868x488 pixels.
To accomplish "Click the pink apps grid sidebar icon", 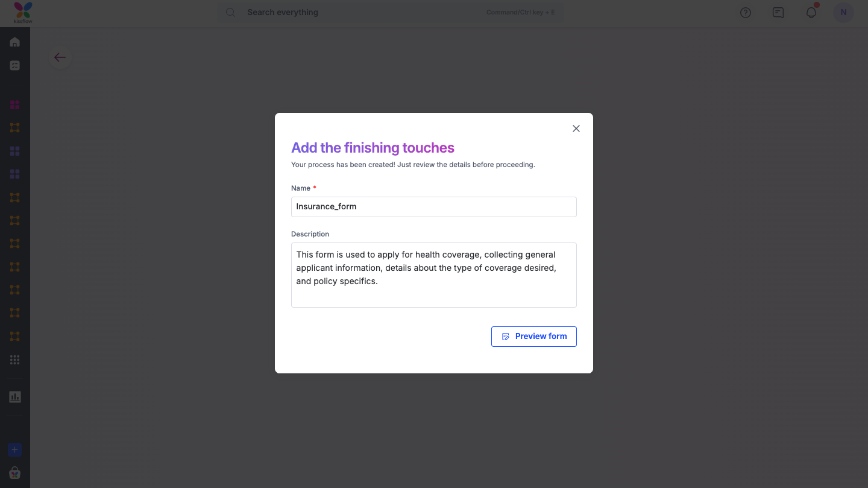I will pyautogui.click(x=15, y=105).
